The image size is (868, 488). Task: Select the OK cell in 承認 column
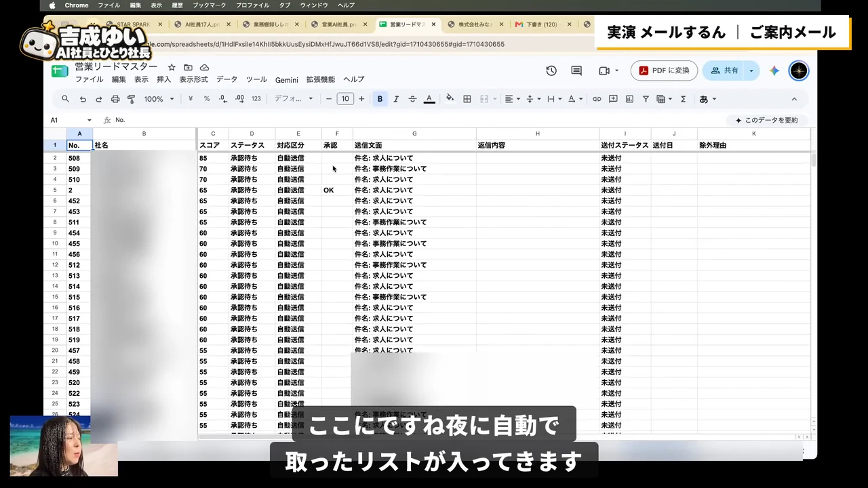coord(337,190)
